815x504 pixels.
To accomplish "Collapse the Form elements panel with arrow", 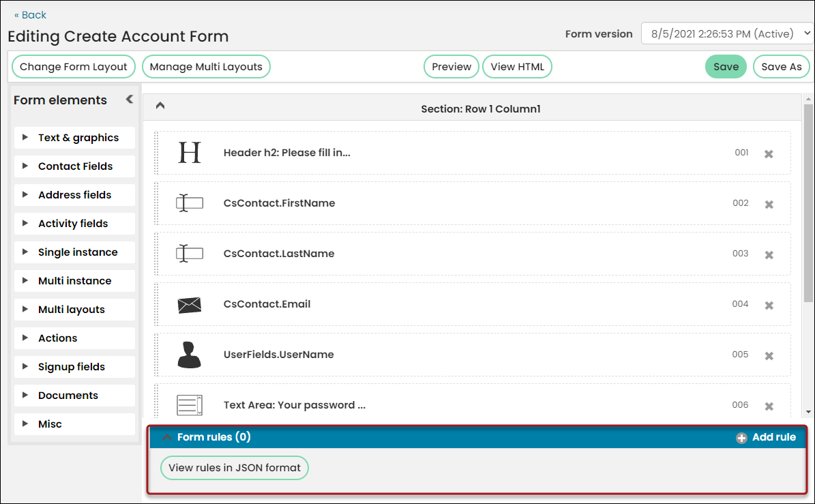I will click(x=130, y=100).
